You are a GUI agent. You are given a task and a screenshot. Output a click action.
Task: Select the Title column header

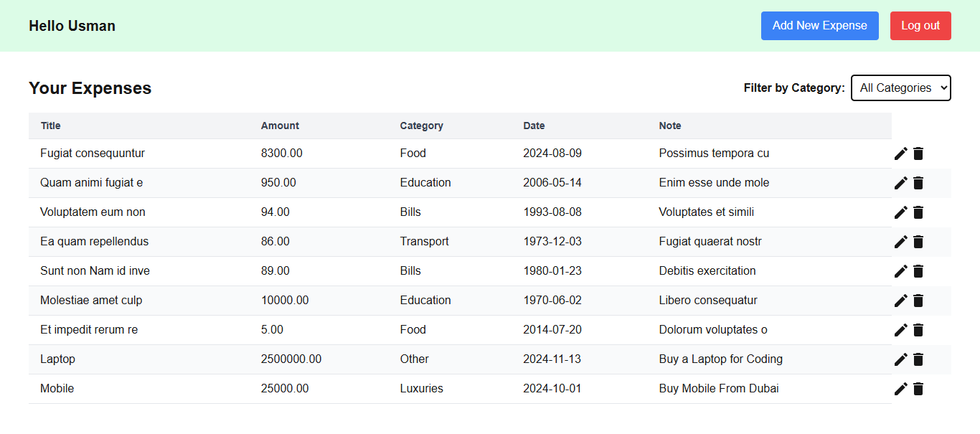coord(50,126)
